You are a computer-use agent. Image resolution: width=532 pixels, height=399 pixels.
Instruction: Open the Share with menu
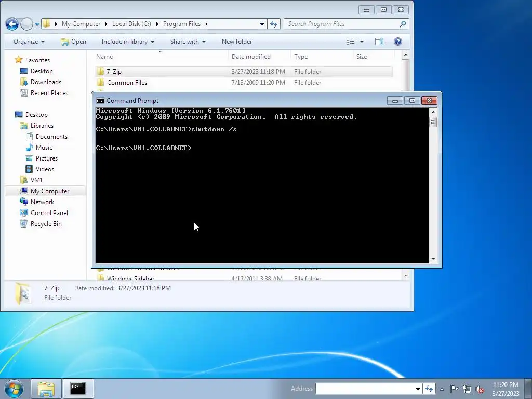click(188, 42)
